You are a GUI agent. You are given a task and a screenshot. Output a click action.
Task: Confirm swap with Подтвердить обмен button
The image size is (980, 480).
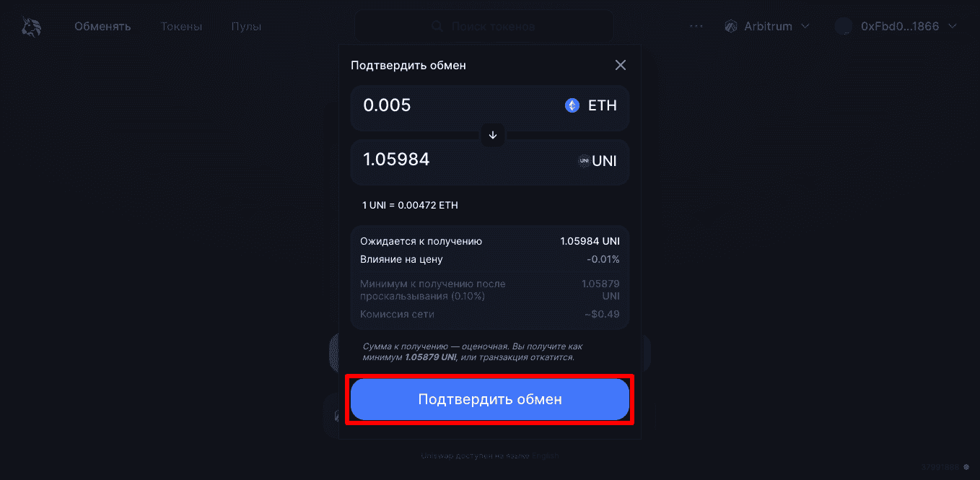(490, 399)
